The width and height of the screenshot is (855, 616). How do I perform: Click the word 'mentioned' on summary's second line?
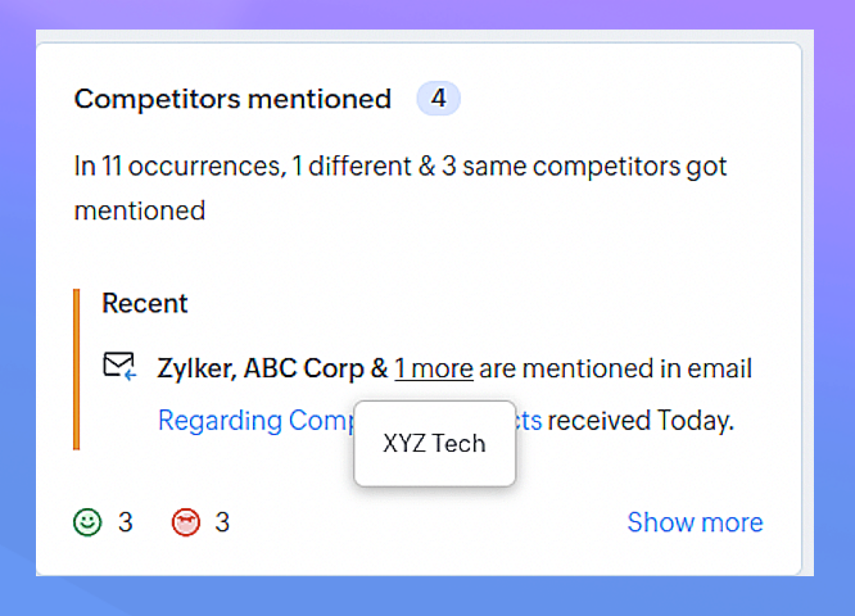pyautogui.click(x=139, y=210)
